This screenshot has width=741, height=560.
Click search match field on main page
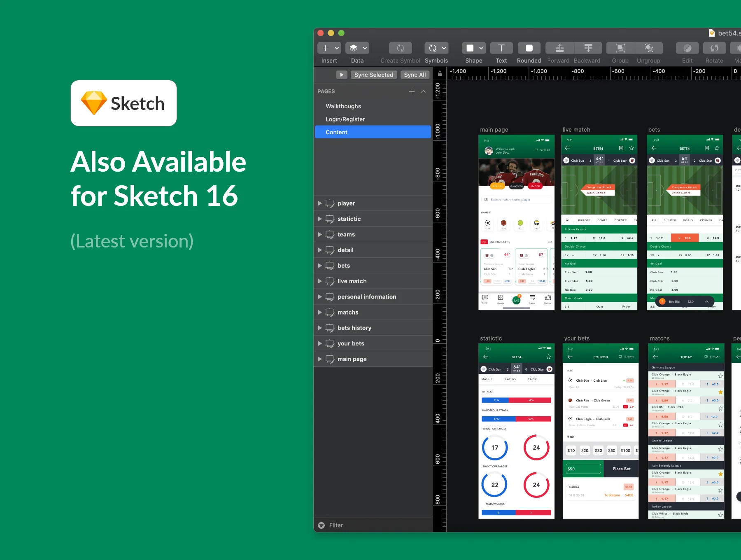516,200
